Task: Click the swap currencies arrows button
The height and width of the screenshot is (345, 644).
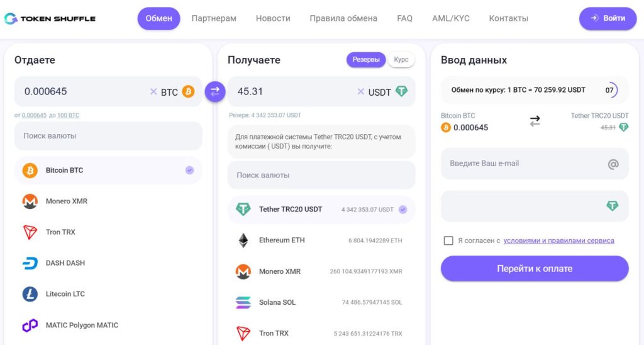Action: pos(214,92)
